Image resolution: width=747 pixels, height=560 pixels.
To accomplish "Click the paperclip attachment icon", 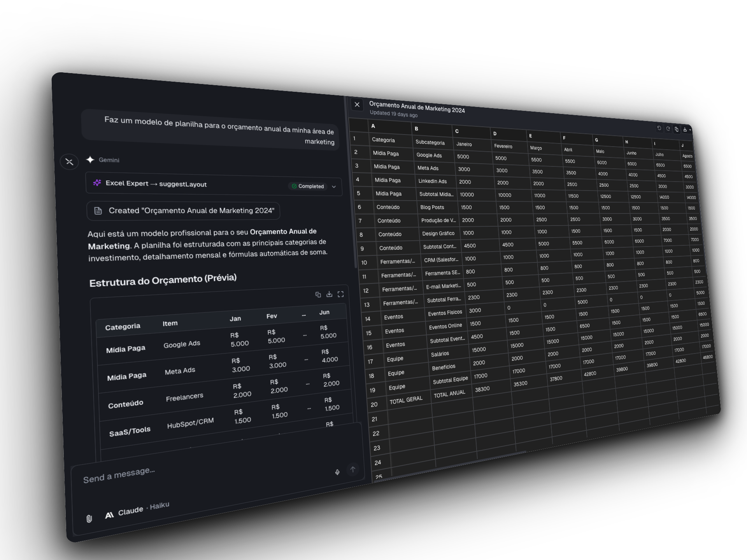I will pyautogui.click(x=89, y=519).
